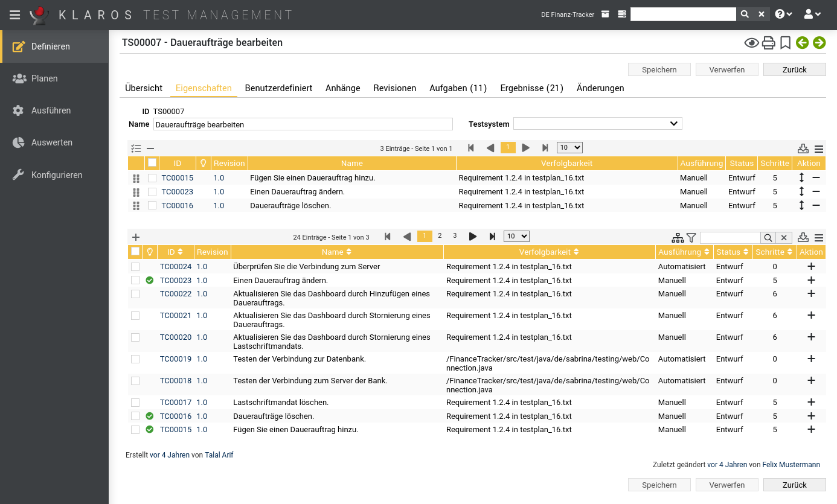Go to next page in lower table
This screenshot has height=504, width=837.
473,237
